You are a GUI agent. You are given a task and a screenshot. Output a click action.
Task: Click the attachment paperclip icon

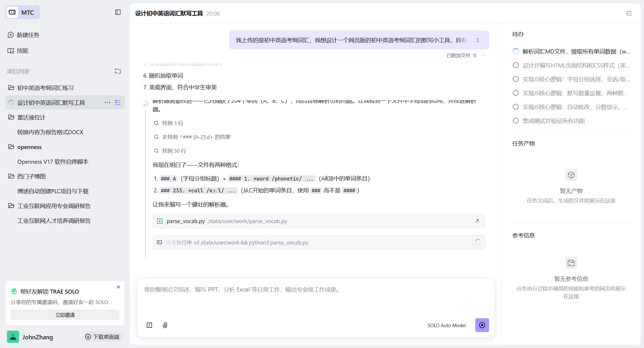click(165, 325)
